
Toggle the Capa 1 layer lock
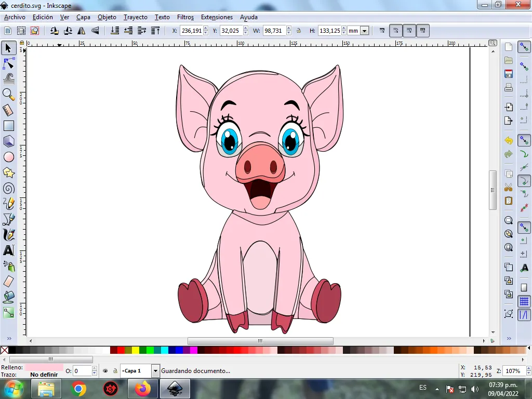[x=115, y=371]
